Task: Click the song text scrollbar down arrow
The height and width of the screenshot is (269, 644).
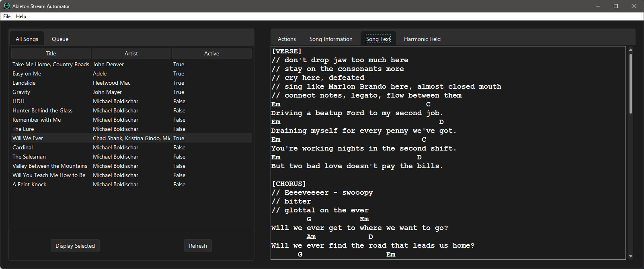Action: 630,256
